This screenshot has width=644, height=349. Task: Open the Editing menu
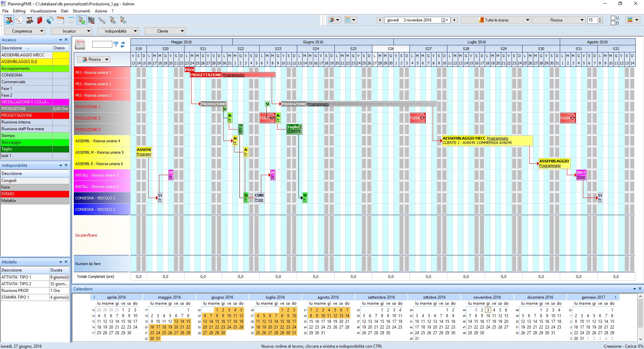point(19,11)
